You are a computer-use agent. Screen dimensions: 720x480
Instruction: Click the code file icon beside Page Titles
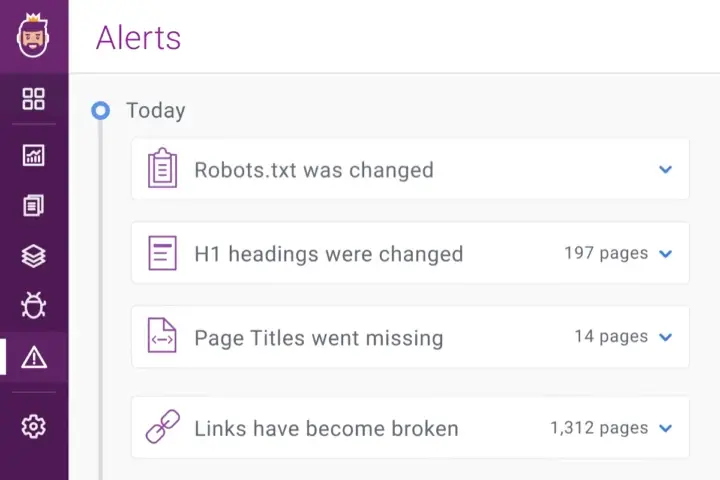(162, 337)
